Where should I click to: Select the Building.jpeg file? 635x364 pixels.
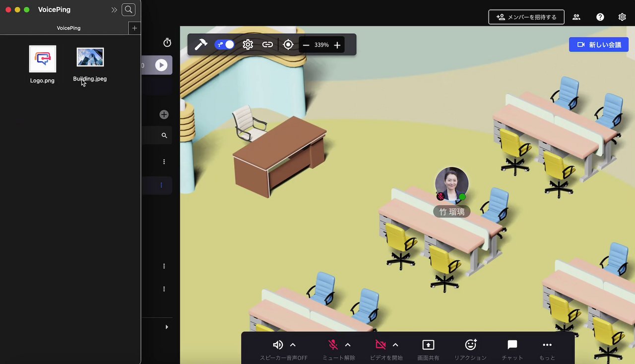(x=90, y=57)
